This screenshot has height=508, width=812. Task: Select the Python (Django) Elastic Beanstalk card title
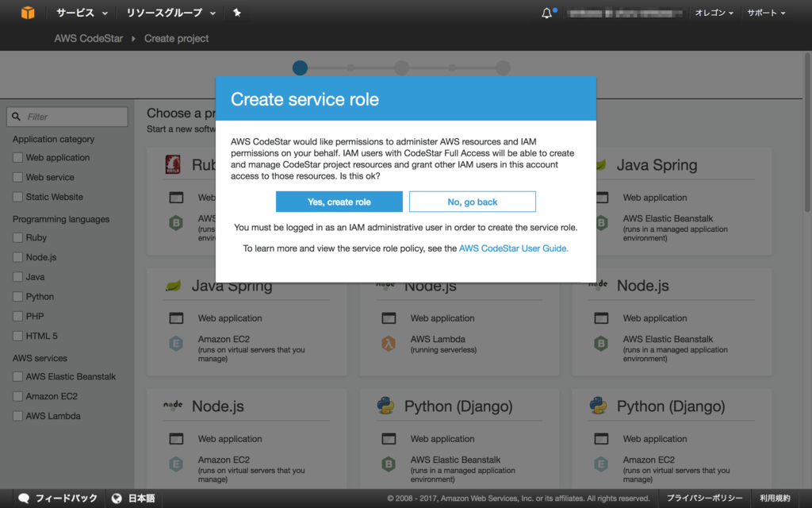tap(458, 406)
